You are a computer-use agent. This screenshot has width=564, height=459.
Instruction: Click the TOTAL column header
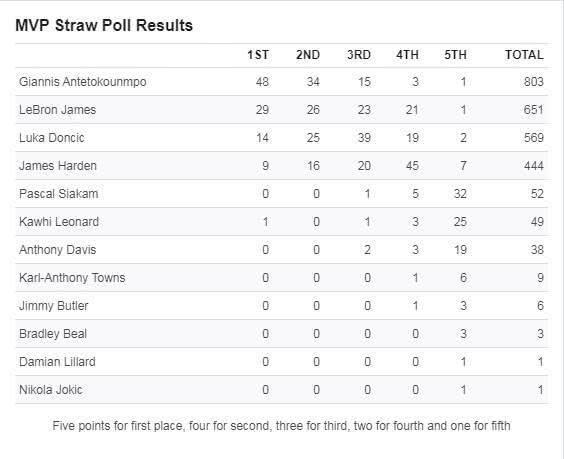click(x=524, y=55)
